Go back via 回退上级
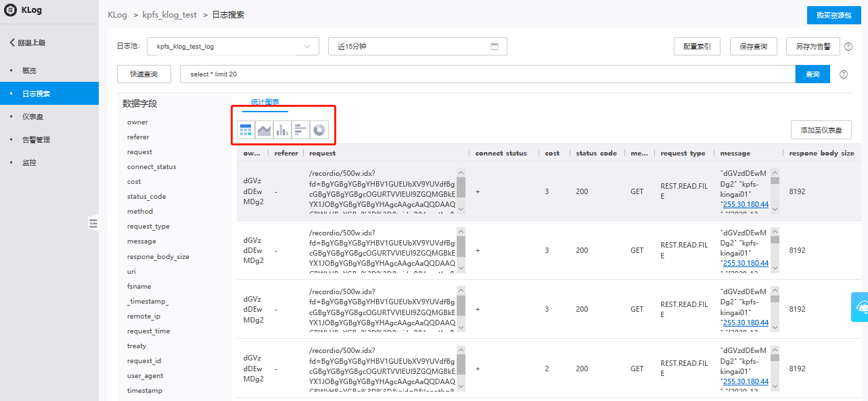Viewport: 868px width, 401px height. tap(28, 43)
